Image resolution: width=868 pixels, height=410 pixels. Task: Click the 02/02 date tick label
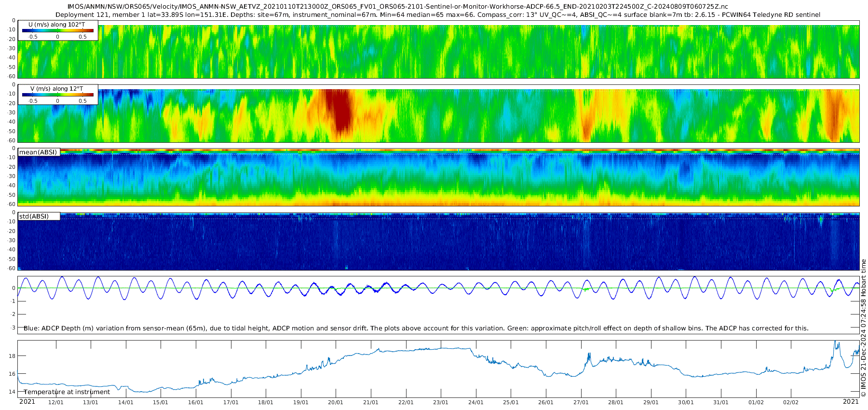(791, 403)
